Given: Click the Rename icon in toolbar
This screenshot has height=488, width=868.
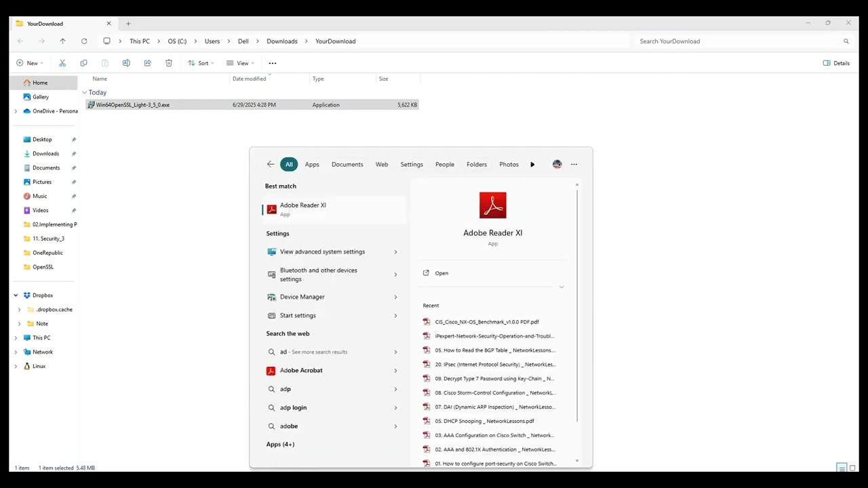Looking at the screenshot, I should click(126, 63).
